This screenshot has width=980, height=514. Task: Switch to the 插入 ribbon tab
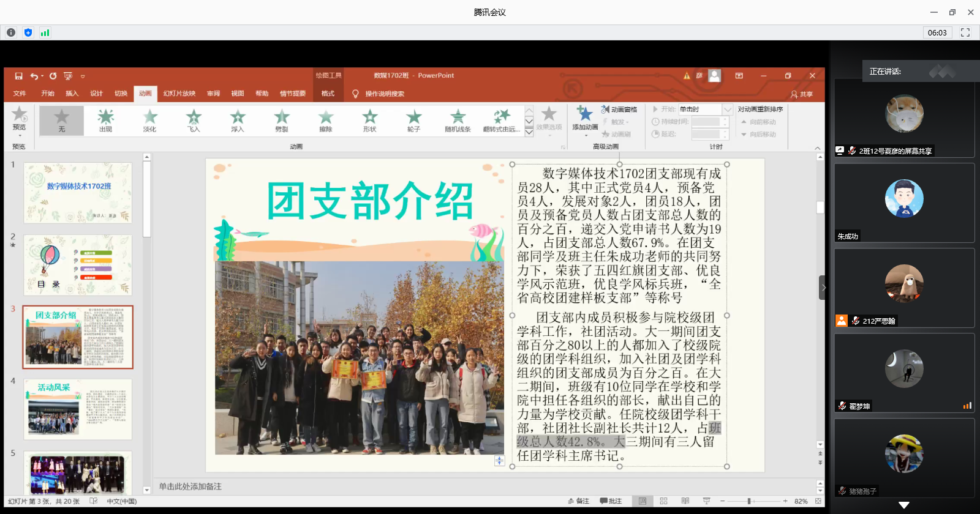pos(72,94)
